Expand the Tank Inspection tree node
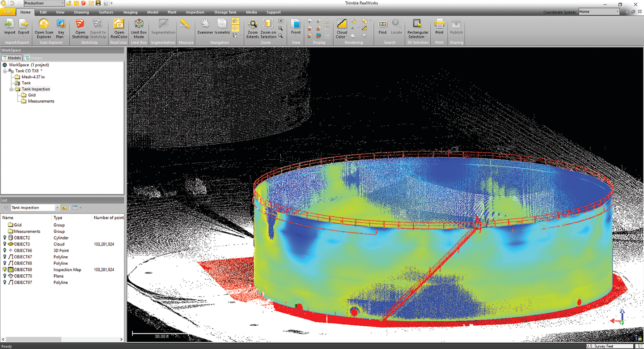Screen dimensions: 644x349 (x=11, y=89)
